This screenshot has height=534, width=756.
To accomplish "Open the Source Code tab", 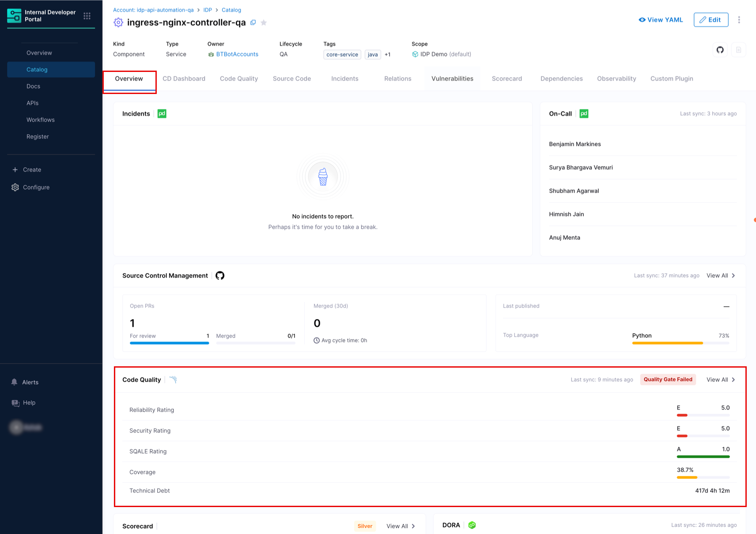I will point(292,79).
